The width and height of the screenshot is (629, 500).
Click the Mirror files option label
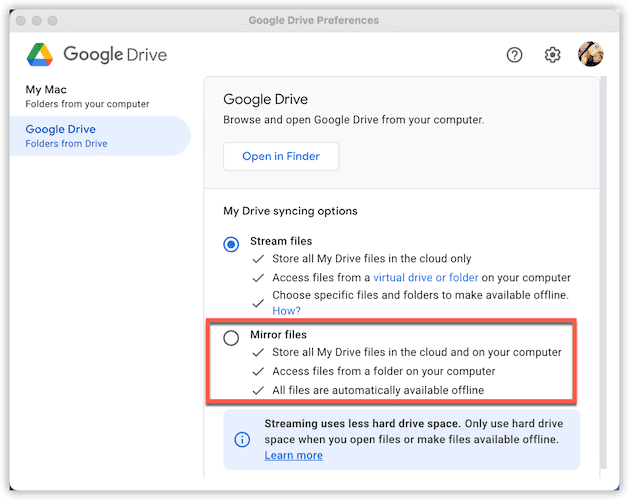278,334
